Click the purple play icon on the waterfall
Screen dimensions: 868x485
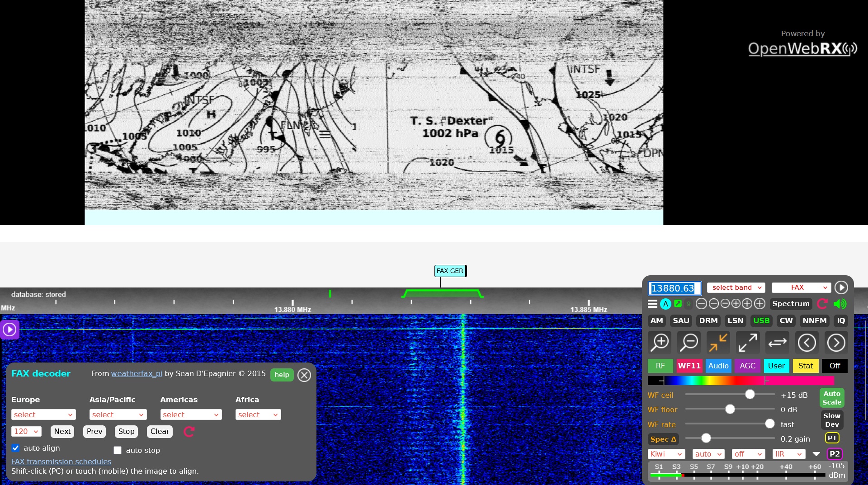click(x=9, y=329)
